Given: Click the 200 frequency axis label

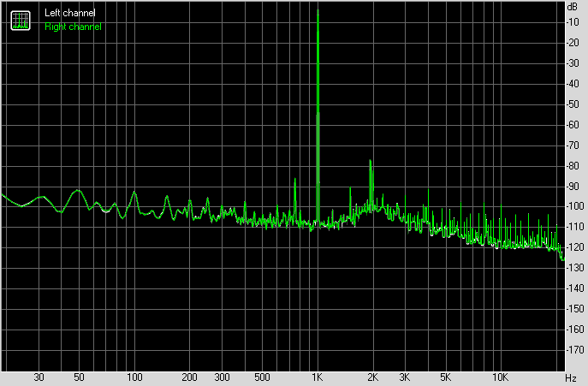Looking at the screenshot, I should (189, 377).
